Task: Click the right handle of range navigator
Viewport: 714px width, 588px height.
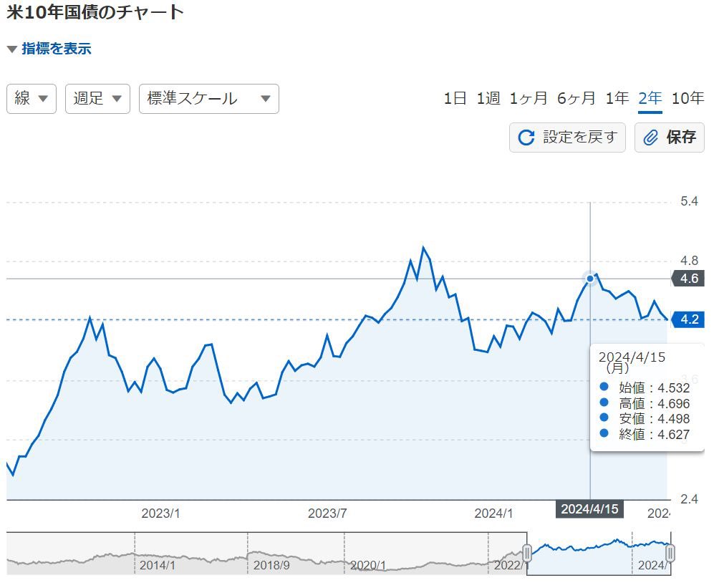Action: (670, 554)
